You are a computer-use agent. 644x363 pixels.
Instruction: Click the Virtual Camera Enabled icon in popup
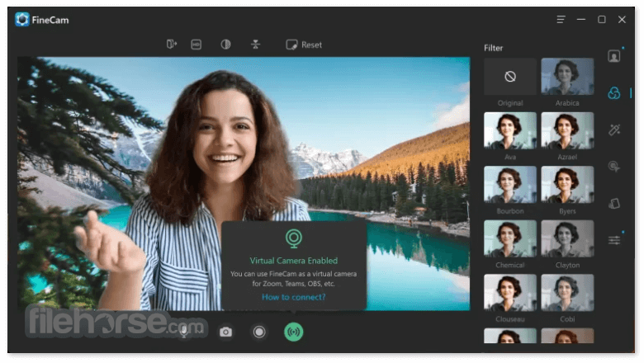294,238
